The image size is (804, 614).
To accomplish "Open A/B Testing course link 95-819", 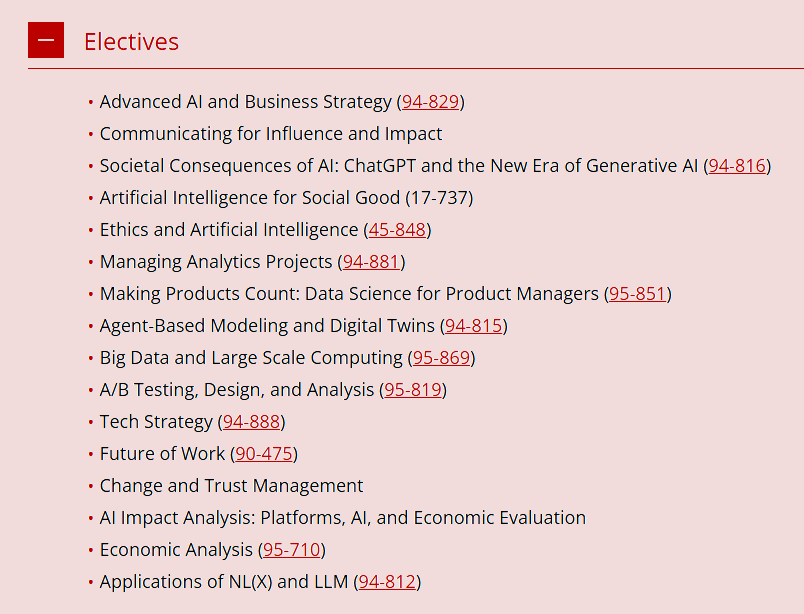I will (413, 390).
